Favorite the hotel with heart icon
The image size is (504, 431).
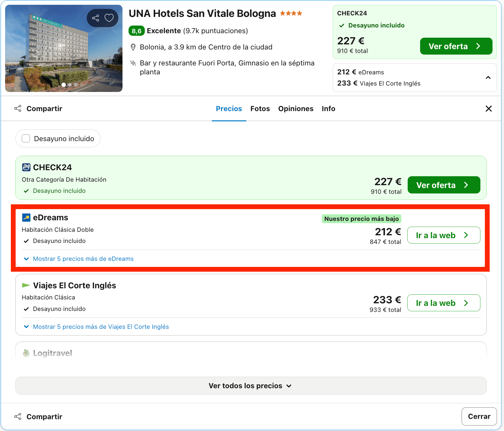click(109, 18)
